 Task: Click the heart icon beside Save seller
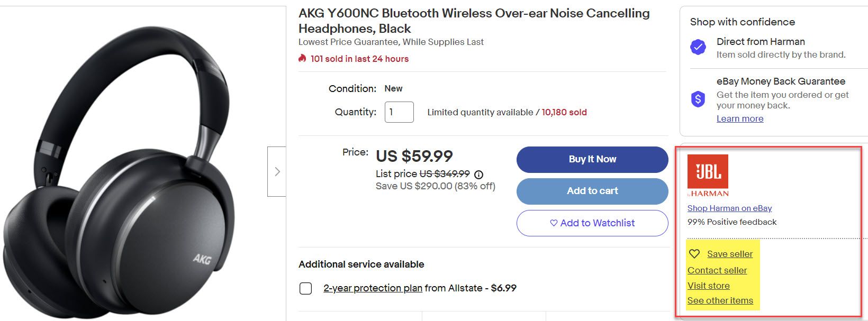click(x=694, y=254)
